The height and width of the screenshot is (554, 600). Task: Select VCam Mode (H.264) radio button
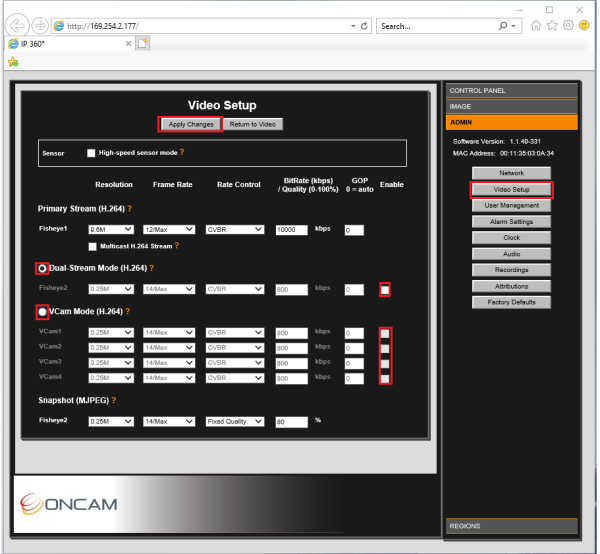click(x=42, y=312)
